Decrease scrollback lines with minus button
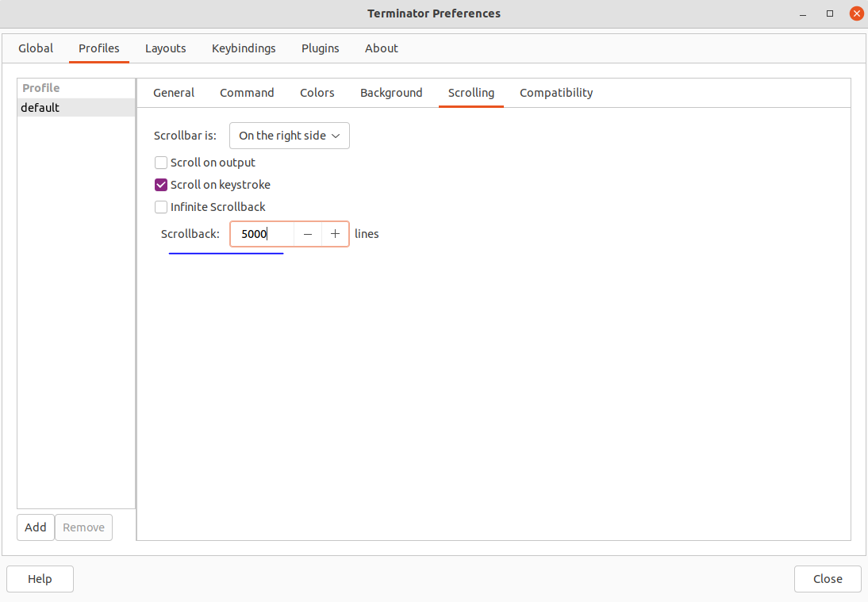The image size is (868, 602). [308, 234]
